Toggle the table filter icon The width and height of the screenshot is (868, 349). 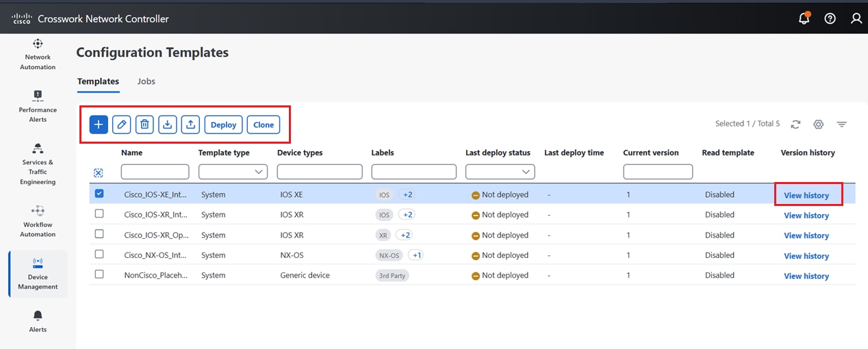tap(842, 124)
